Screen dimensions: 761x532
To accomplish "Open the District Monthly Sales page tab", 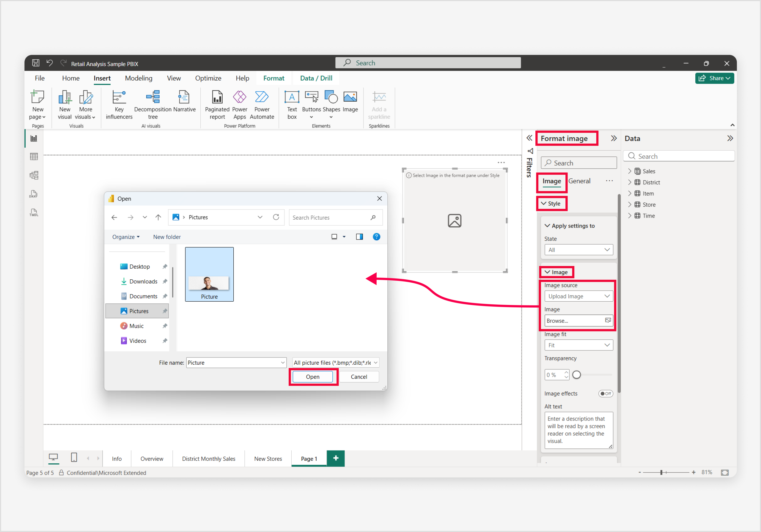I will coord(208,459).
